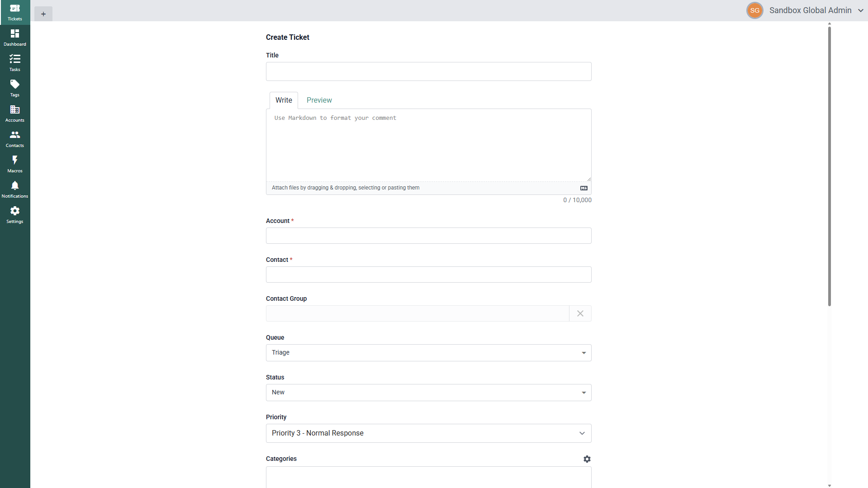Image resolution: width=868 pixels, height=488 pixels.
Task: Add a new tab with plus button
Action: (43, 14)
